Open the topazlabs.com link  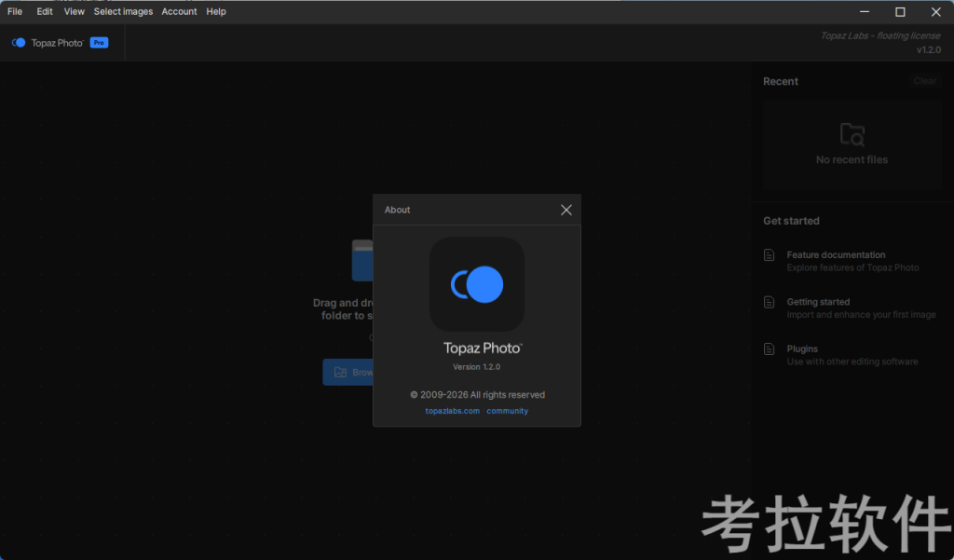pos(454,410)
